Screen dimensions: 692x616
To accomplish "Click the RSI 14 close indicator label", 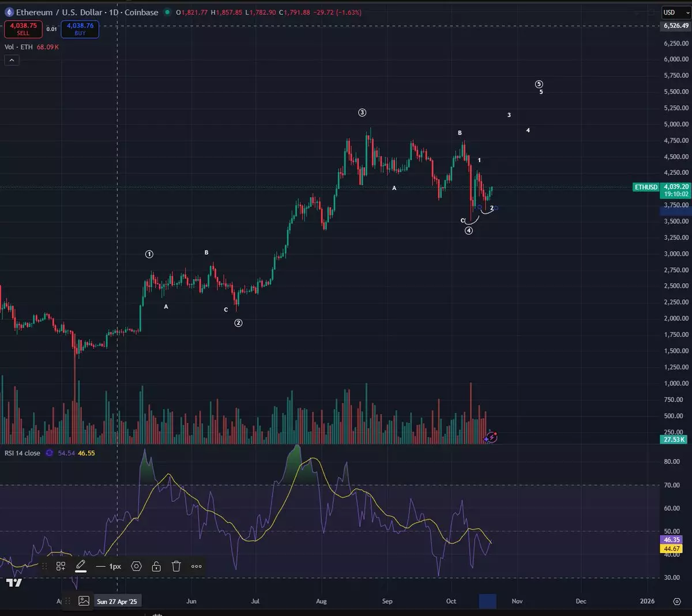I will pyautogui.click(x=22, y=453).
